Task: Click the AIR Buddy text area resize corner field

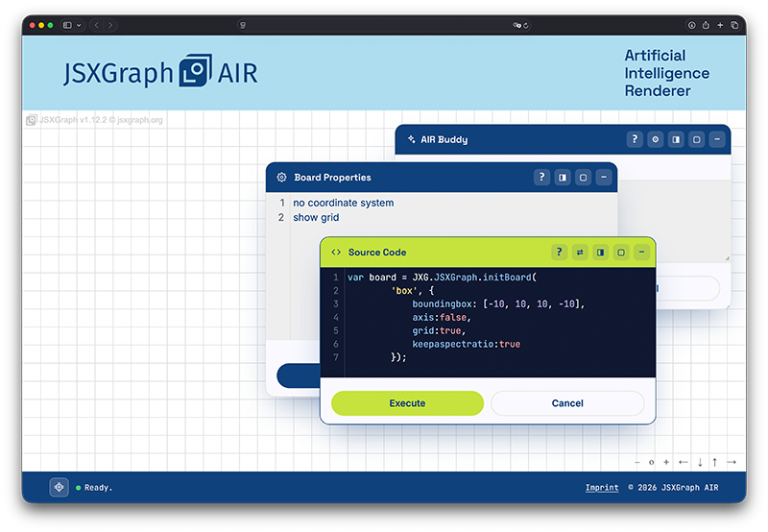Action: click(x=727, y=258)
